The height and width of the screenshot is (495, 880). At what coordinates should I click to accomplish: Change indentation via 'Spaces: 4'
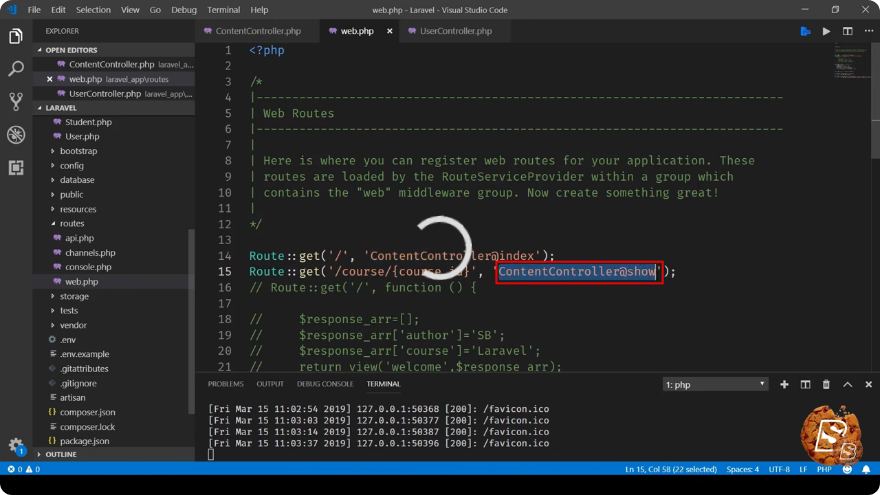(742, 469)
